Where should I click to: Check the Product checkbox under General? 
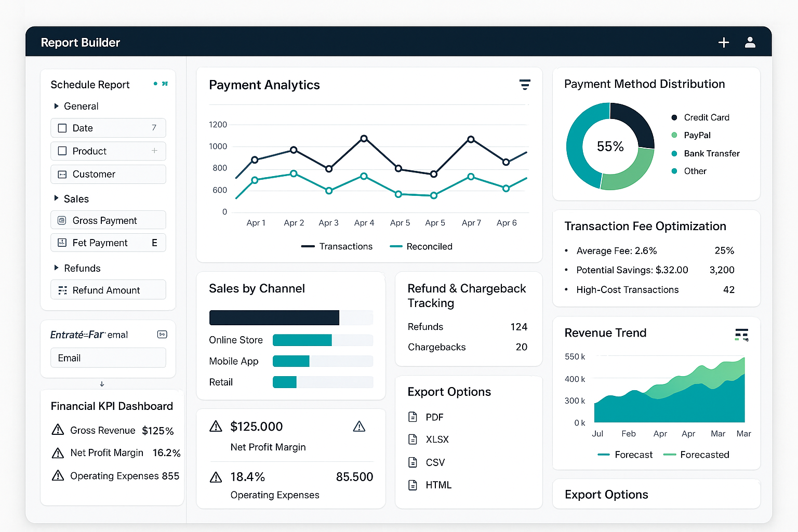[x=62, y=151]
